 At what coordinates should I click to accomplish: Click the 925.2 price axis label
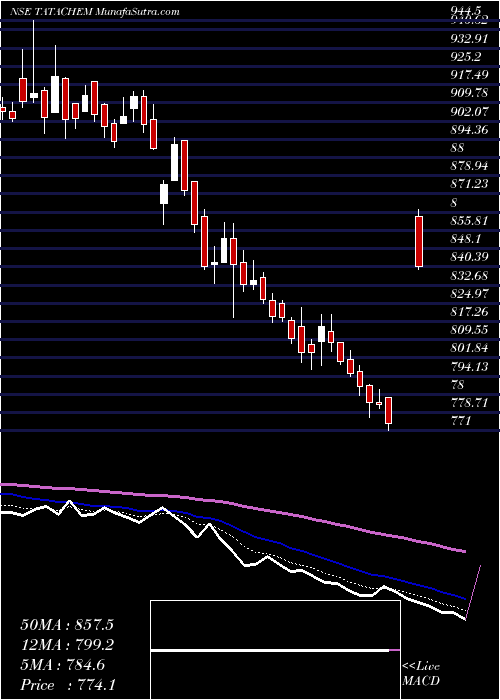pyautogui.click(x=465, y=57)
